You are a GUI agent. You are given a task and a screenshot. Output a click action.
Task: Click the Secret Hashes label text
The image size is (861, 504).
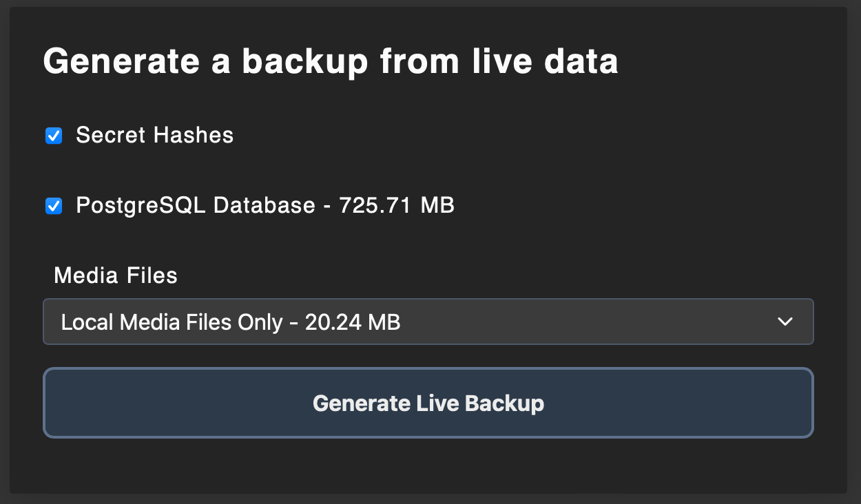coord(154,136)
